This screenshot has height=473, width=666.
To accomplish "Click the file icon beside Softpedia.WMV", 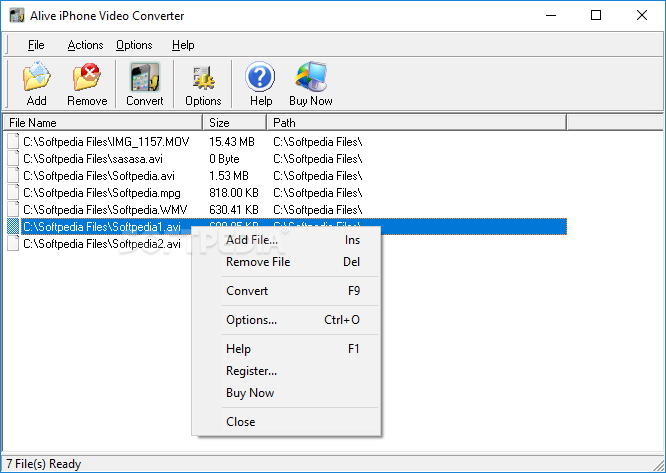I will point(13,209).
